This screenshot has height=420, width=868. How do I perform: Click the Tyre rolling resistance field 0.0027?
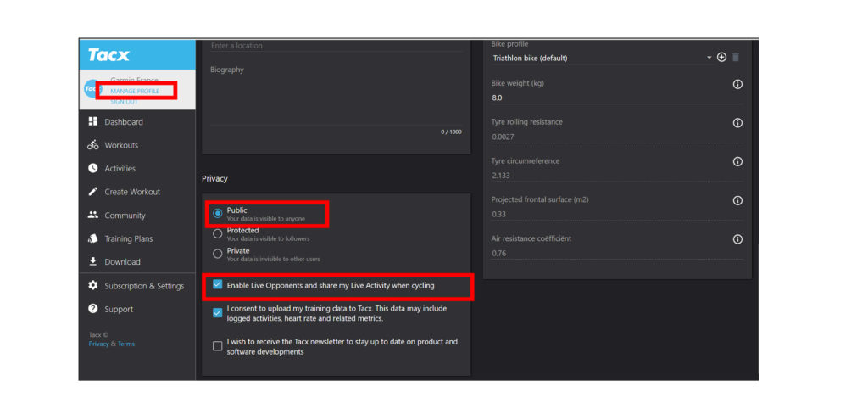click(x=617, y=137)
